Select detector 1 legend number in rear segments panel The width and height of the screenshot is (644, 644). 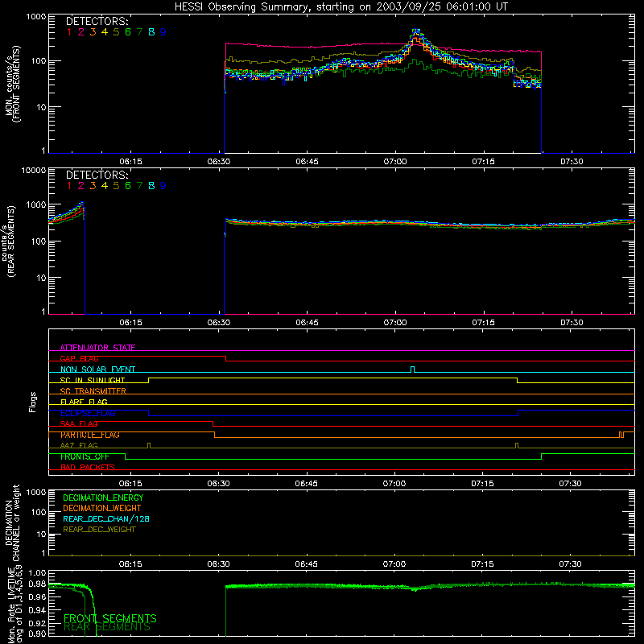point(69,186)
